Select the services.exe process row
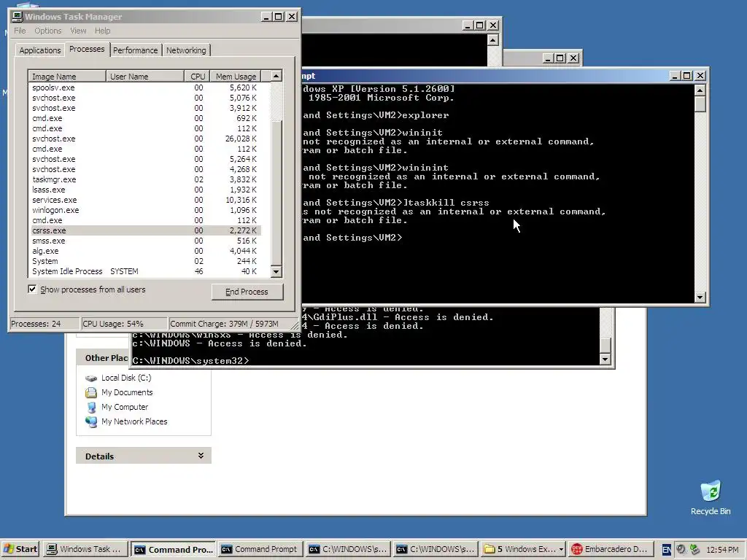The height and width of the screenshot is (560, 747). [x=145, y=200]
